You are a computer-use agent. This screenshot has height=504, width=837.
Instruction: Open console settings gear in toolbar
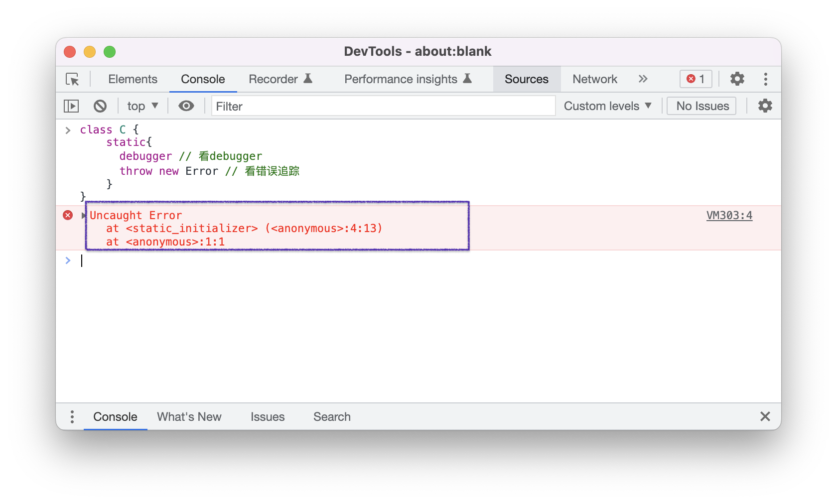(x=765, y=106)
